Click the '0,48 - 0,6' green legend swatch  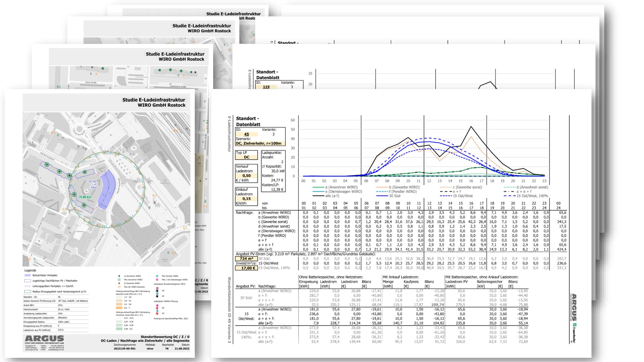tap(119, 329)
